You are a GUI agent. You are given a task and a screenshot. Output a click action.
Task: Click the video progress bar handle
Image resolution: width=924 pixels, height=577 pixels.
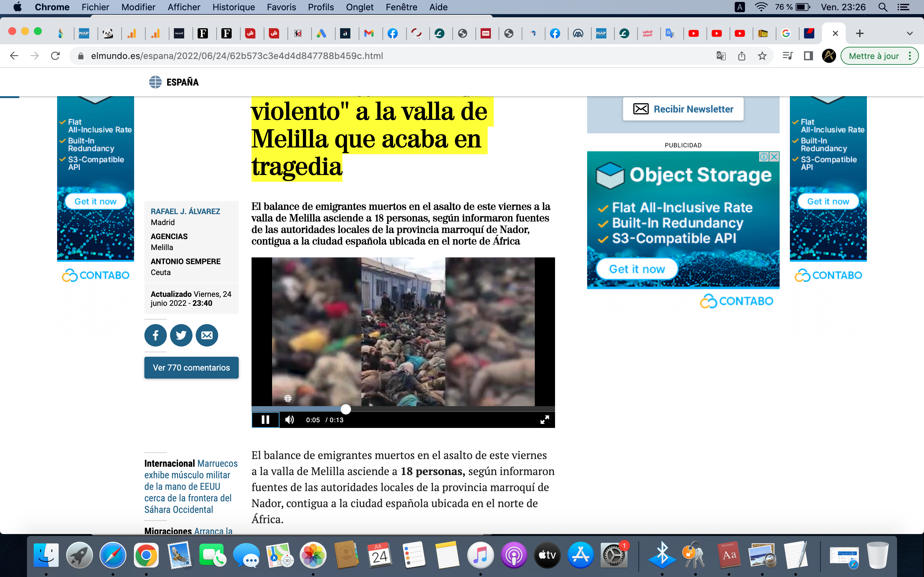coord(346,409)
